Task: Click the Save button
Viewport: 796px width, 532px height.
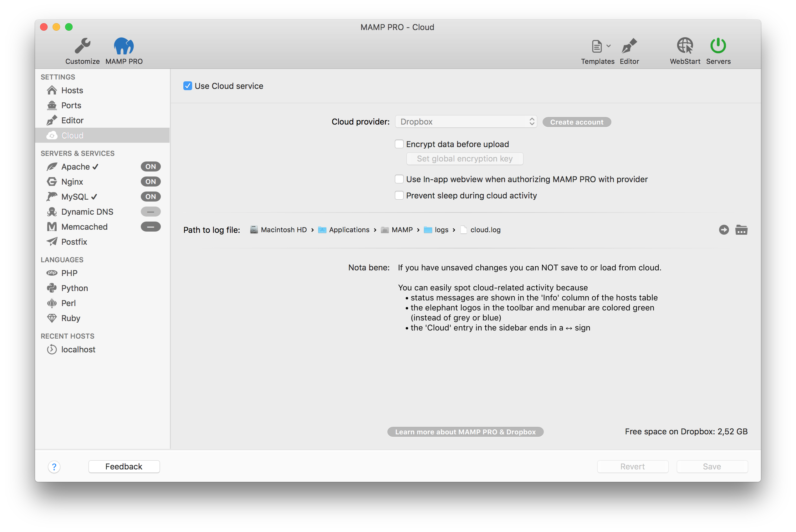Action: [x=712, y=467]
